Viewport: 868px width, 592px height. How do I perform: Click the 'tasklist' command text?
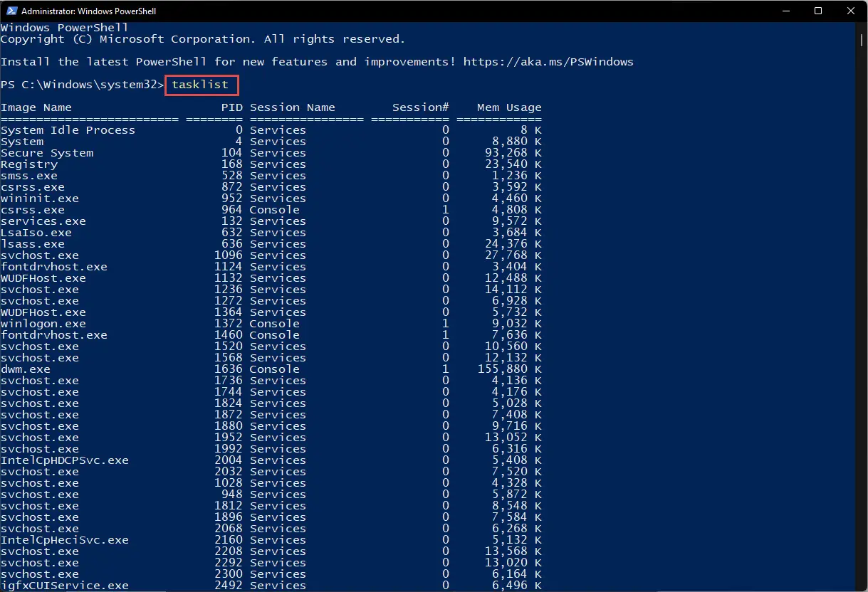200,85
